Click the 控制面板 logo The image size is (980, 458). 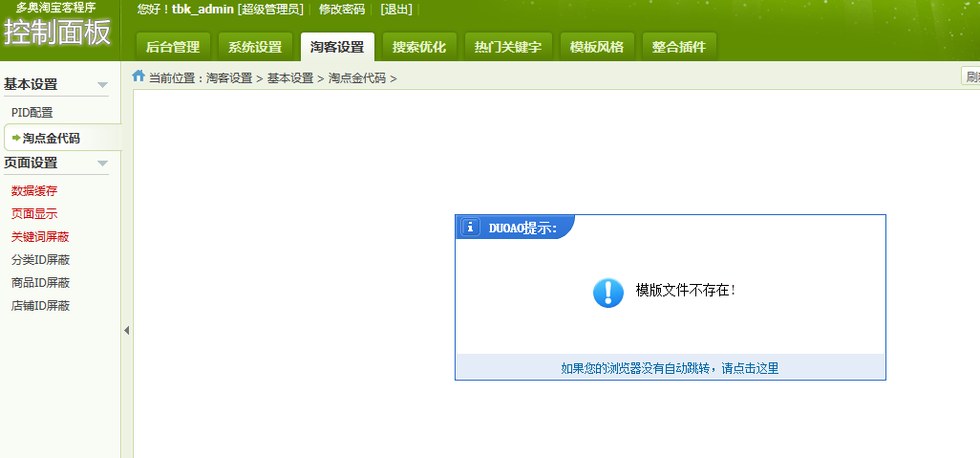[57, 32]
